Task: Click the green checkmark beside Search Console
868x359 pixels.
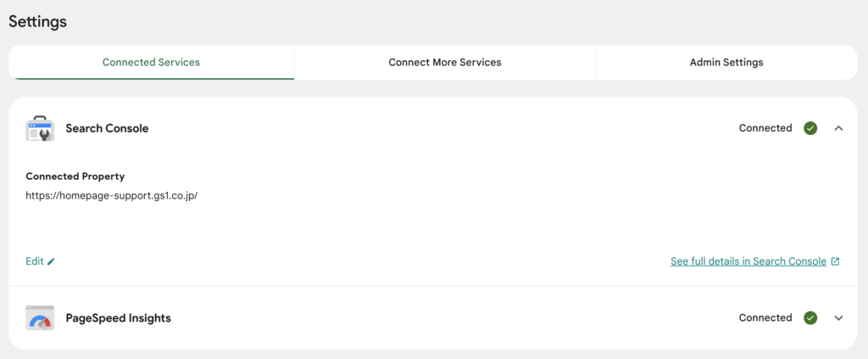Action: point(810,128)
